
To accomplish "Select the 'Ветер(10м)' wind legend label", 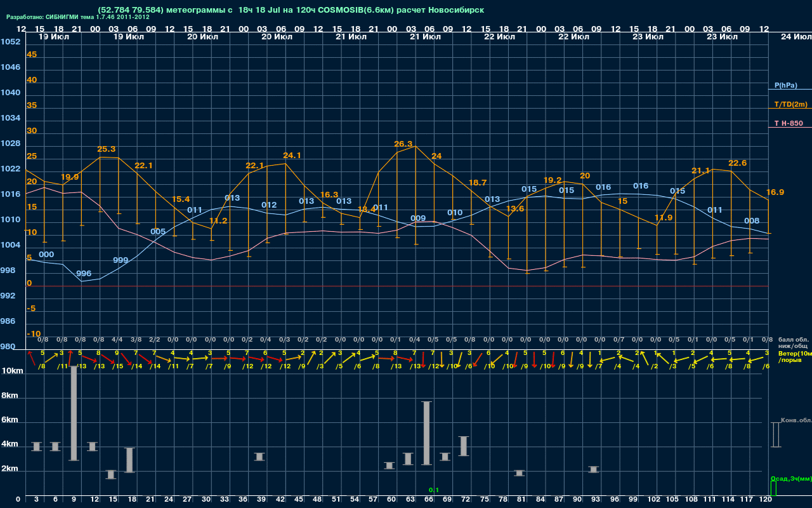I will click(x=795, y=353).
